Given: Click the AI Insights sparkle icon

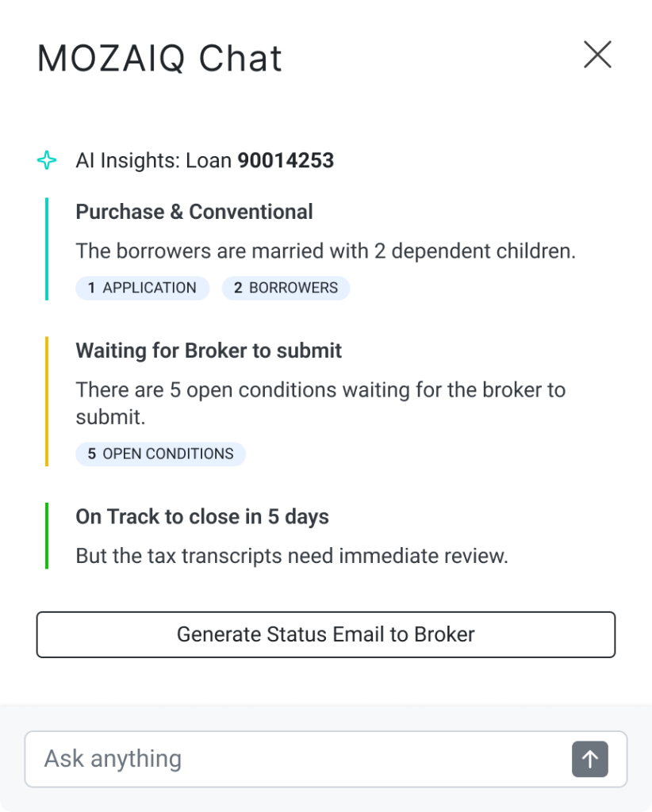Looking at the screenshot, I should point(47,161).
